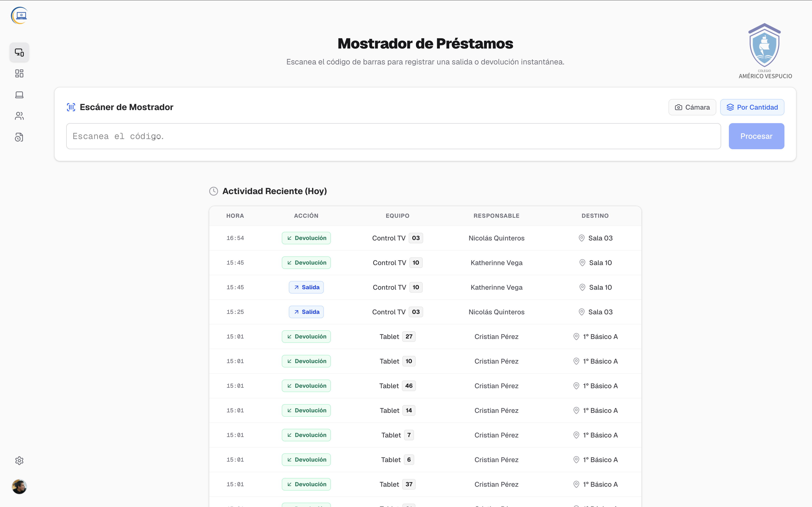The width and height of the screenshot is (812, 507).
Task: Open the settings gear icon
Action: click(19, 460)
